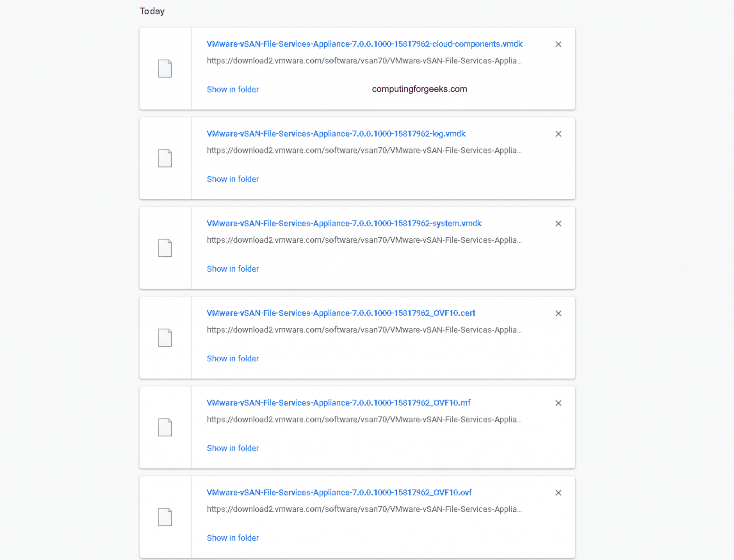Open OVF10.cert file name link
The width and height of the screenshot is (734, 560).
click(x=340, y=313)
